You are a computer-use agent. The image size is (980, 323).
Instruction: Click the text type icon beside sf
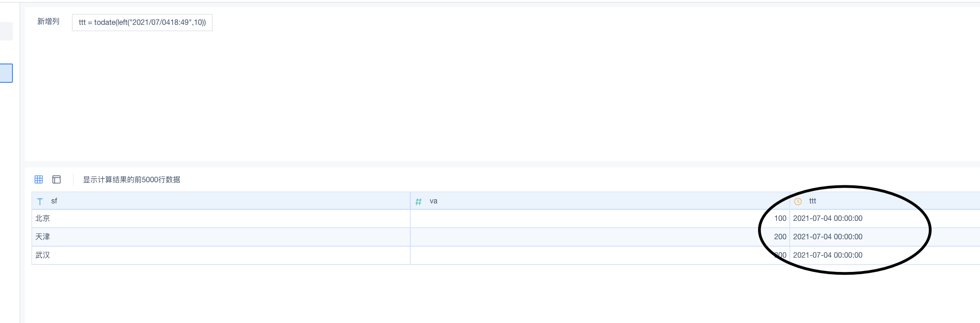pyautogui.click(x=40, y=202)
